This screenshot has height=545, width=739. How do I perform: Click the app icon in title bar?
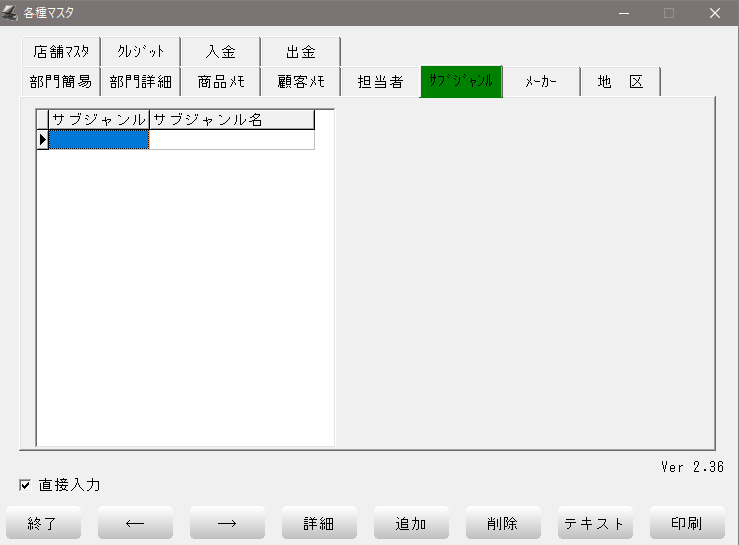pyautogui.click(x=11, y=13)
